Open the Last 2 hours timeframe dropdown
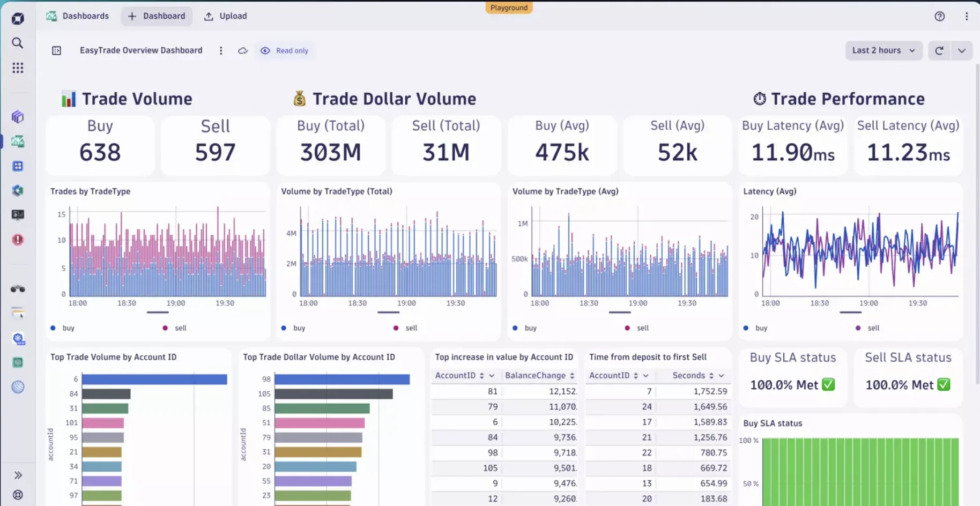This screenshot has height=506, width=980. [x=883, y=50]
